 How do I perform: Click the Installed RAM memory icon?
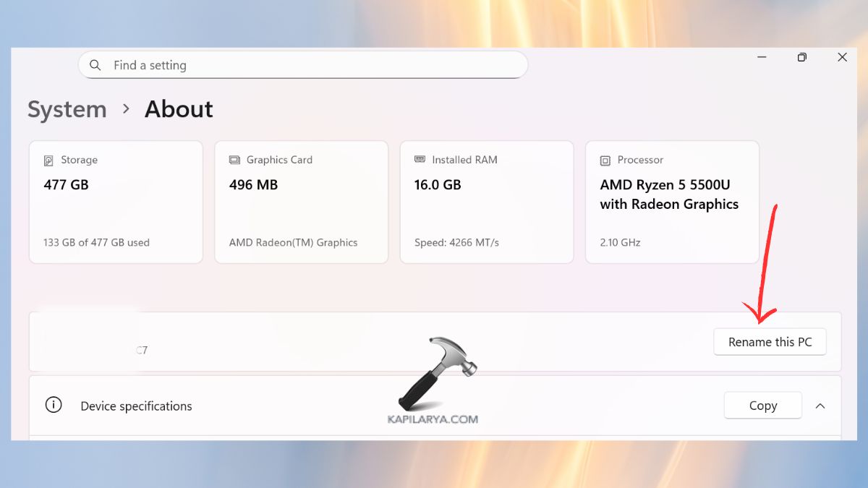[420, 160]
